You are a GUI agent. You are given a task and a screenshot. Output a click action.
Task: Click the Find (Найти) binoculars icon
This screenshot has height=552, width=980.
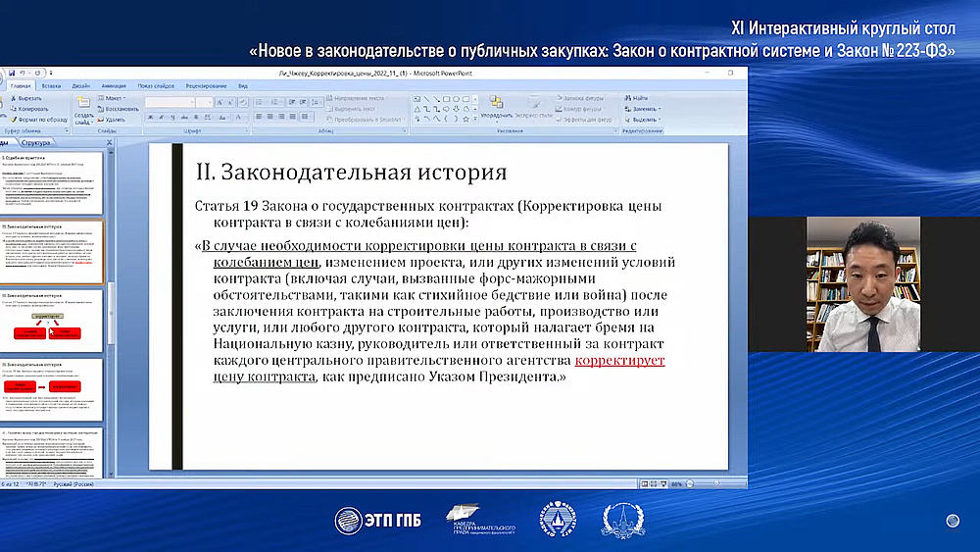click(626, 98)
